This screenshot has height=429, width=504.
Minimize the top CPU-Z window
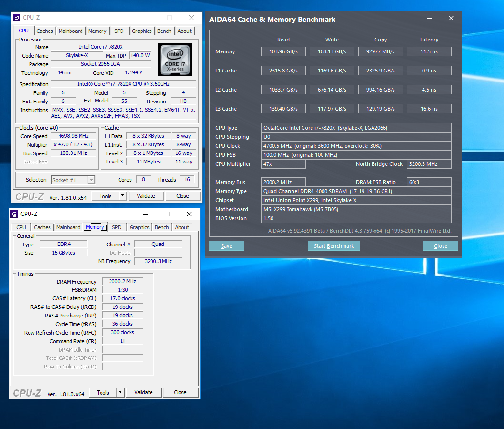coord(148,18)
